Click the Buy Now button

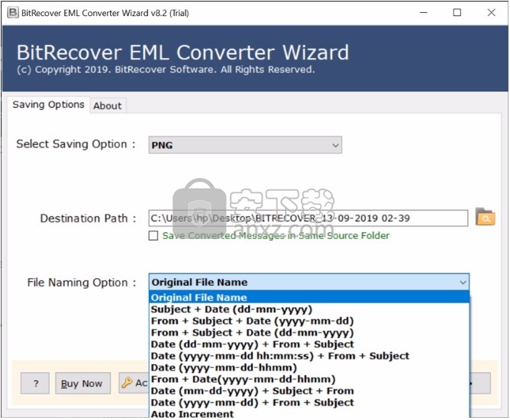(x=82, y=383)
